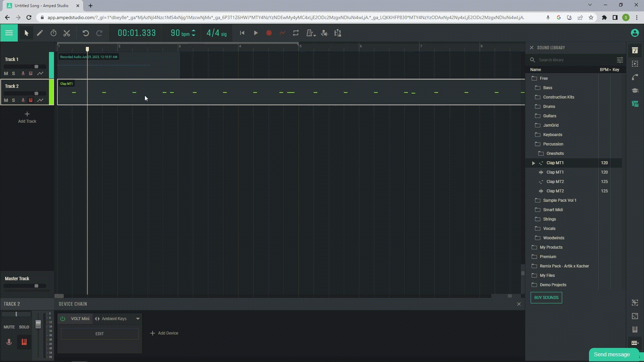Adjust the Master Track volume slider
644x362 pixels.
[x=36, y=286]
